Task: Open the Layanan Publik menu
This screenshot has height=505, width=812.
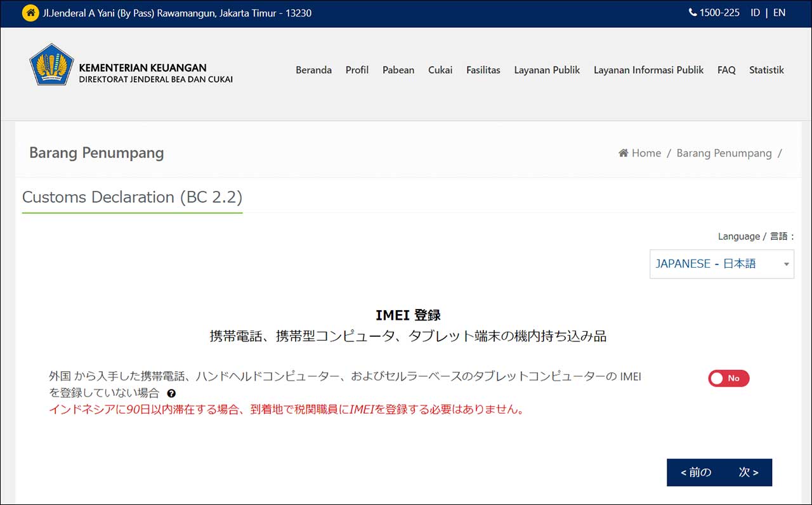Action: tap(547, 70)
